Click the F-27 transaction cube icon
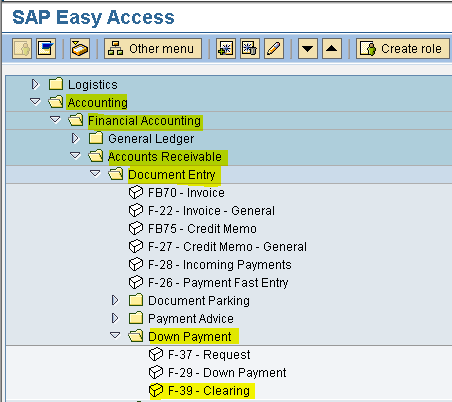 pyautogui.click(x=136, y=247)
